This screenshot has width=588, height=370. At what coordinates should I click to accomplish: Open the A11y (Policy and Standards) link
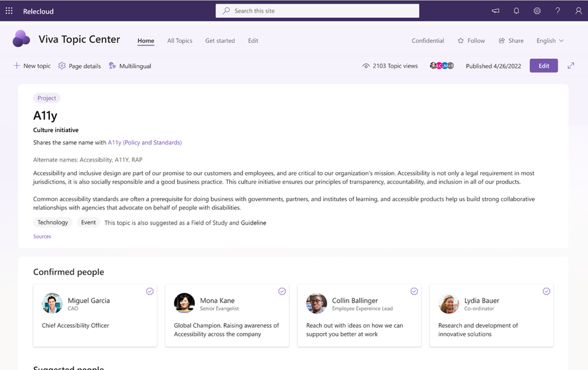145,142
